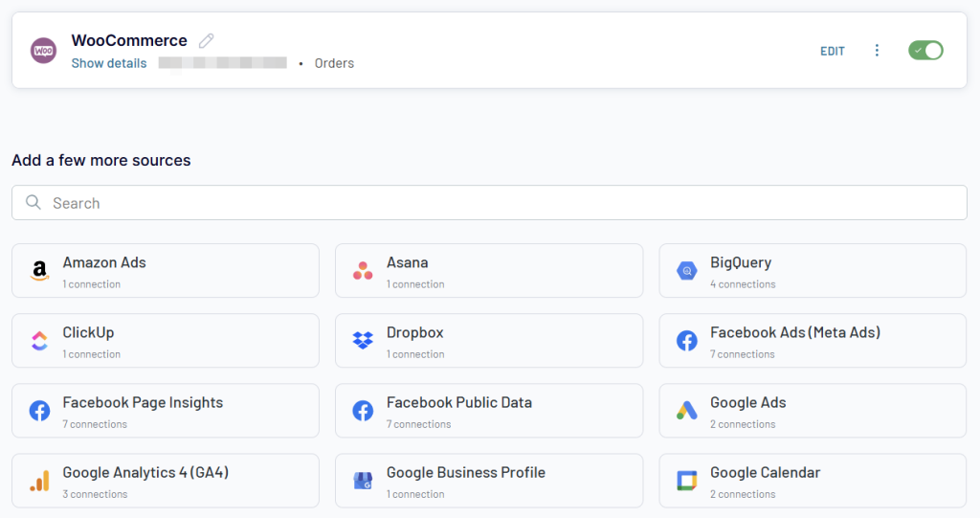Screen dimensions: 980x518
Task: Click "2 connections" under Google Calendar
Action: (743, 494)
